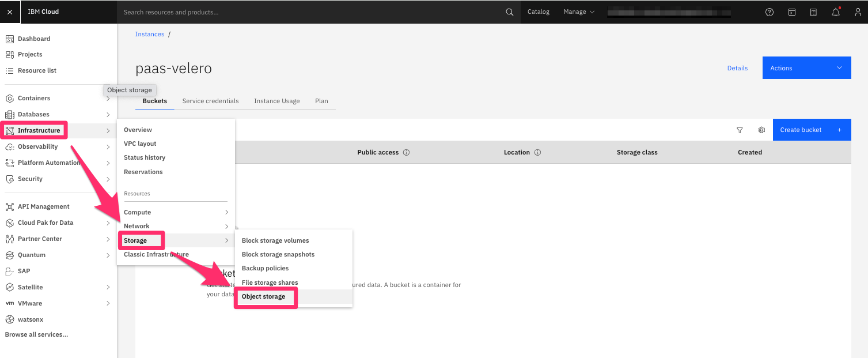
Task: Click Location info icon
Action: click(537, 153)
